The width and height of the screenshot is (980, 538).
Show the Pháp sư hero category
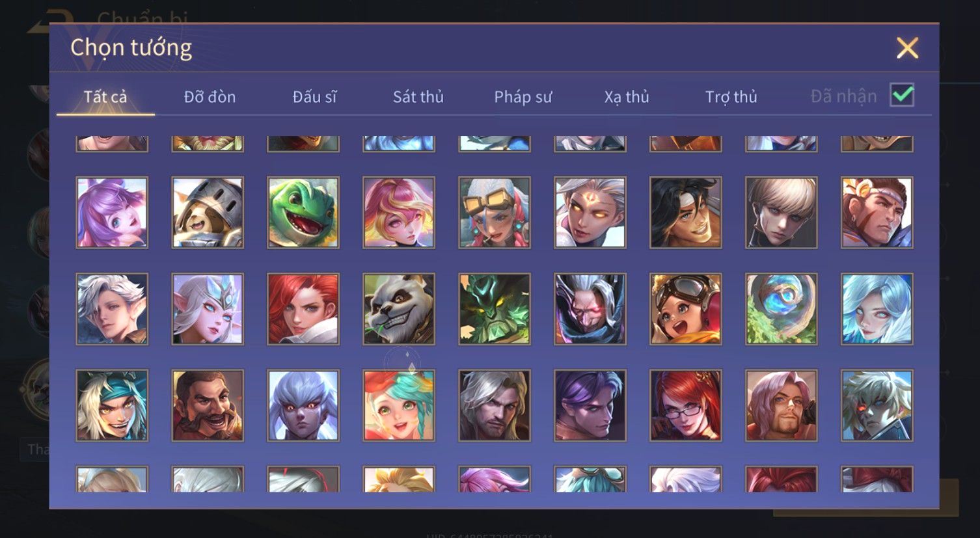click(523, 97)
